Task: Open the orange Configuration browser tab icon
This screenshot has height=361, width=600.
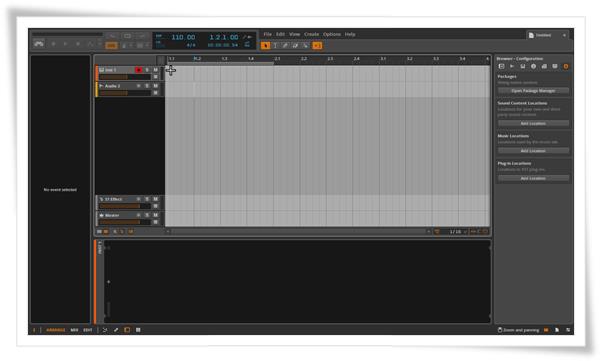Action: coord(566,66)
